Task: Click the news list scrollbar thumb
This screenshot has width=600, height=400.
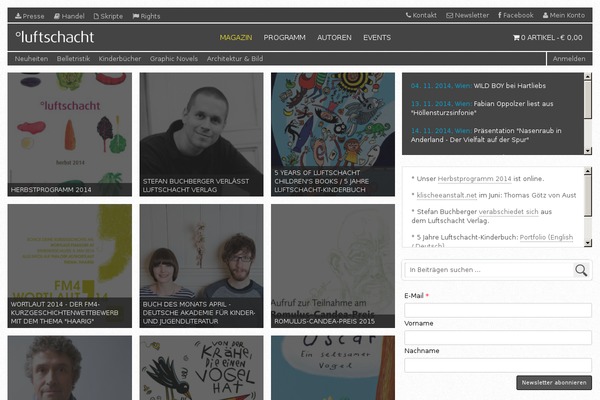Action: [x=588, y=196]
